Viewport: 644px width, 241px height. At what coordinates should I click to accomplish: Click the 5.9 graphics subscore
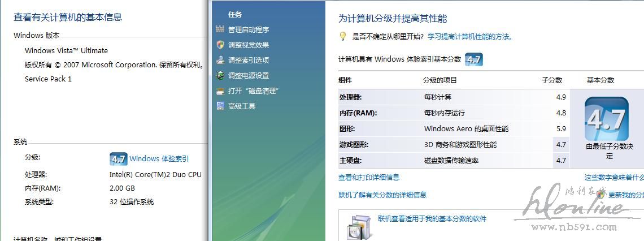tap(561, 129)
